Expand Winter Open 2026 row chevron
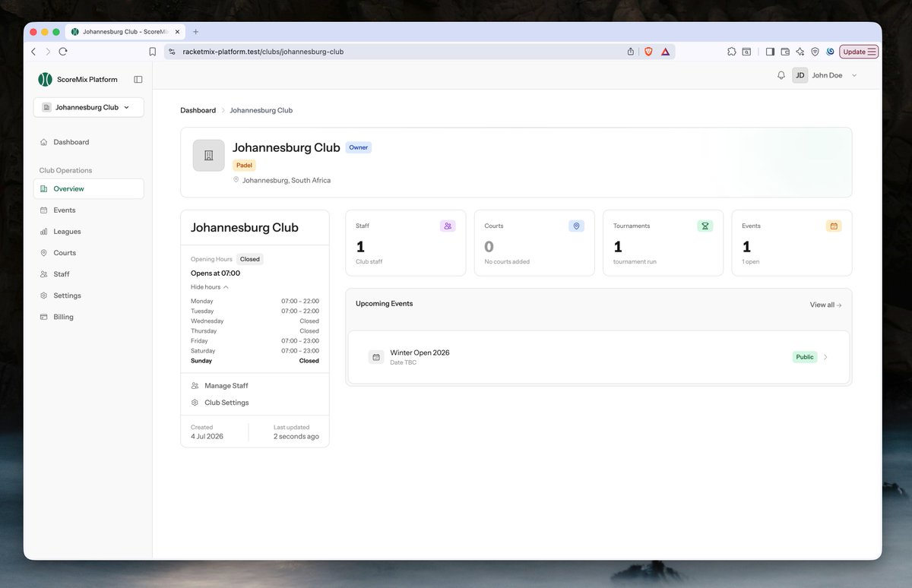Screen dimensions: 912x588 (826, 357)
